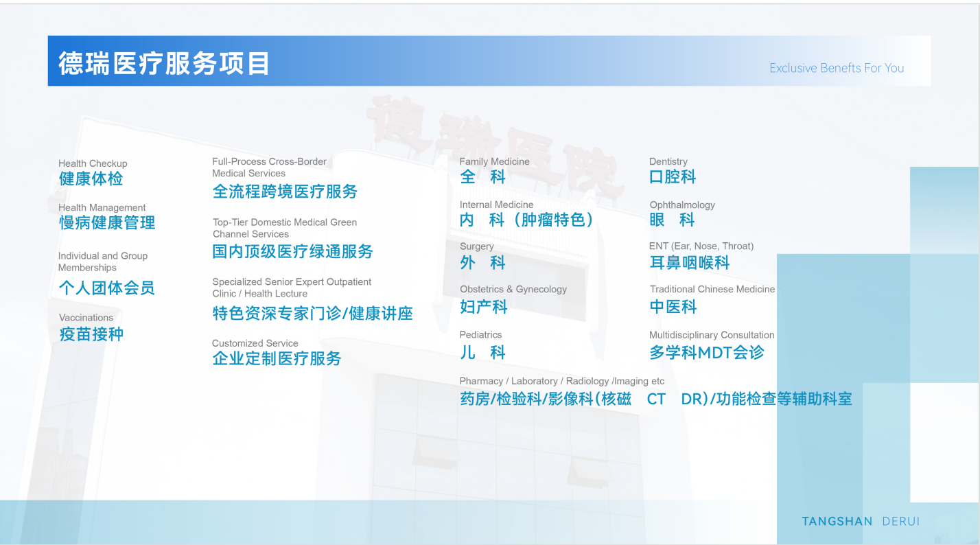Viewport: 980px width, 545px height.
Task: Select the 慢病健康管理 Health Management item
Action: pos(107,222)
